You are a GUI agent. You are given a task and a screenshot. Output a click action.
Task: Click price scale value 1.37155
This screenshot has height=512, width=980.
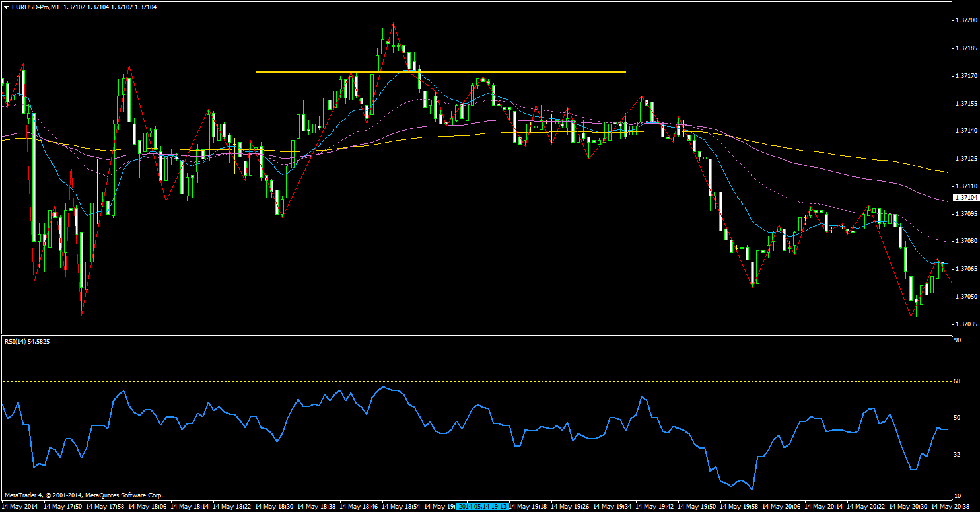(x=965, y=104)
